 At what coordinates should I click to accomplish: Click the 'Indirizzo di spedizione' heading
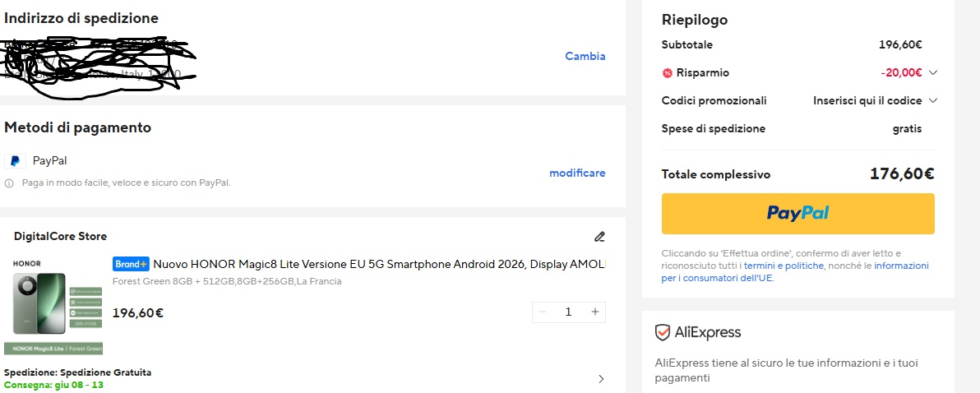click(81, 18)
